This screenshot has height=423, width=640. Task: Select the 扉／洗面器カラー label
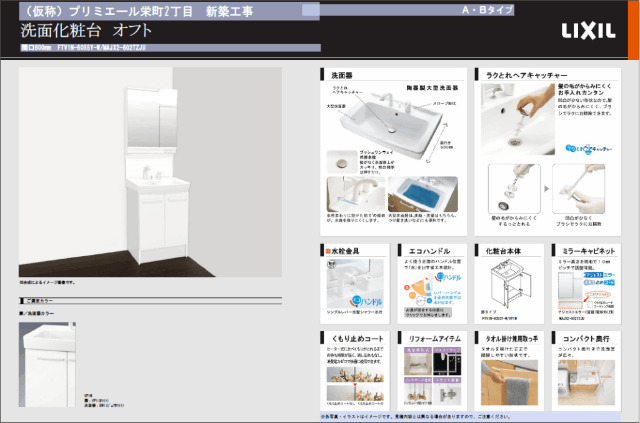click(x=37, y=313)
